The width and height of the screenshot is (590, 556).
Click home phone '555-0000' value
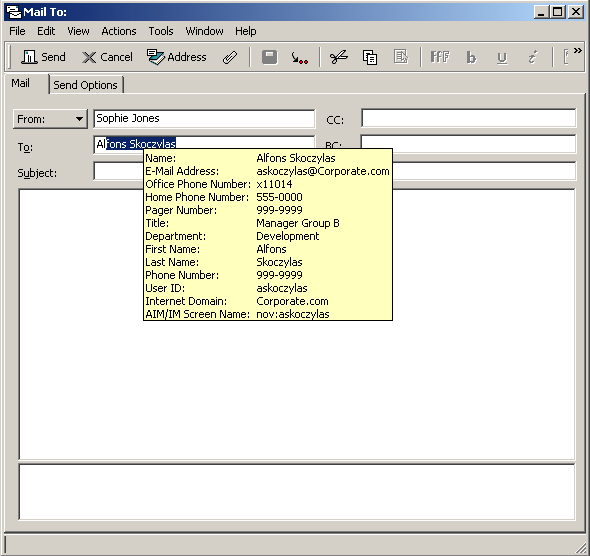(x=279, y=197)
